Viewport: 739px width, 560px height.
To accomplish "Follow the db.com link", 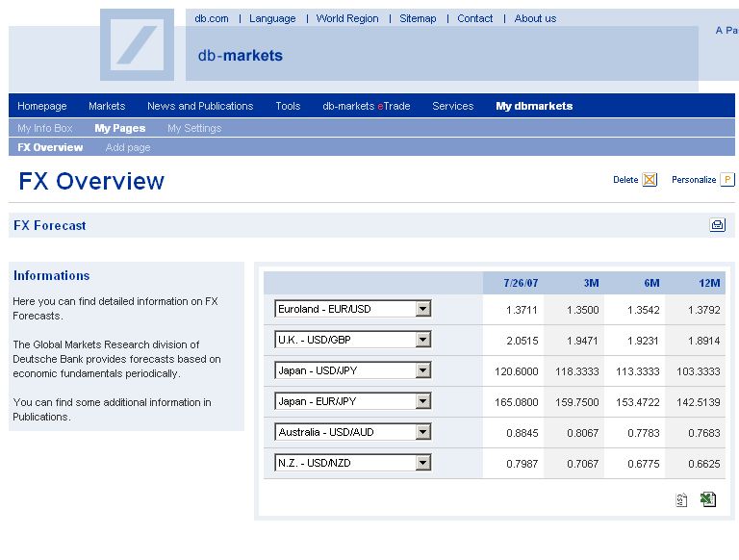I will [212, 18].
